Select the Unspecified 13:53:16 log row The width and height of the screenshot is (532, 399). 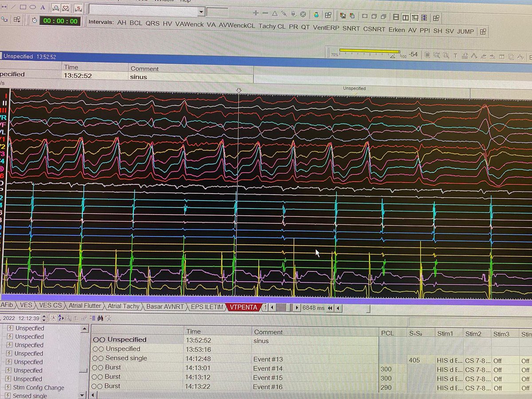pyautogui.click(x=235, y=349)
